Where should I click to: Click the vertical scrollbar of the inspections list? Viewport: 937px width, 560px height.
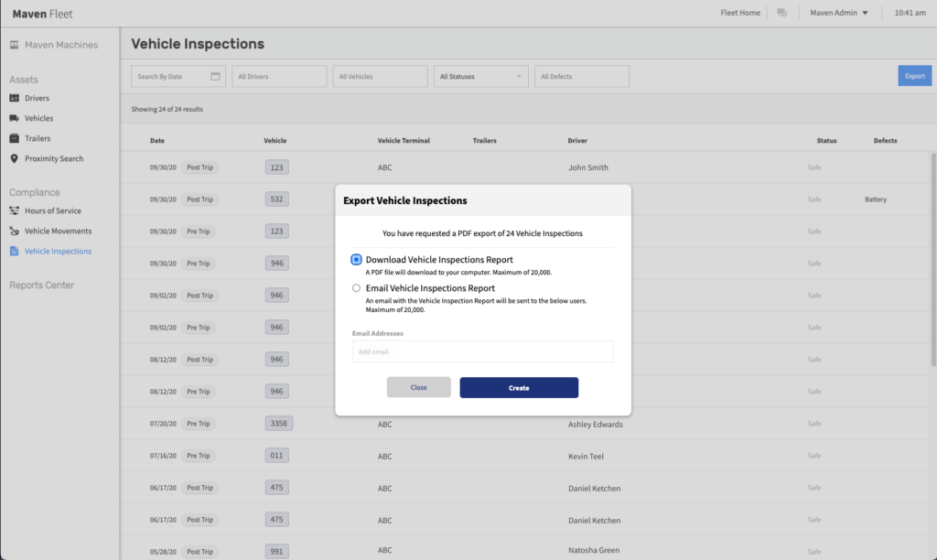coord(933,260)
